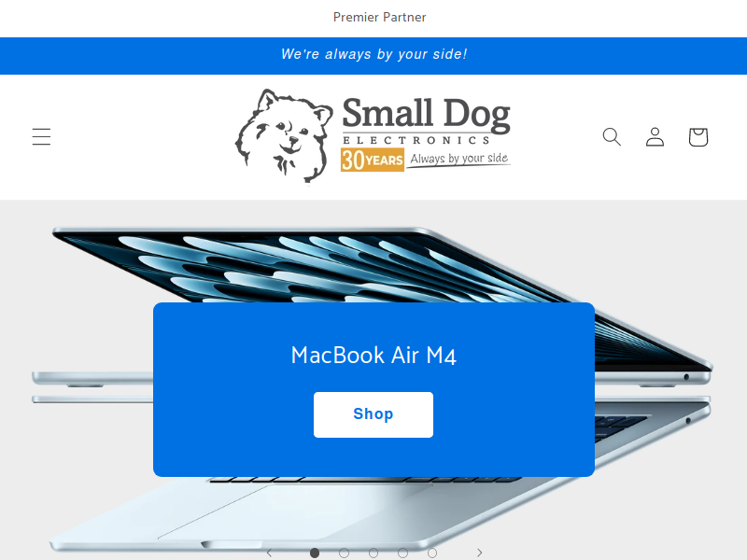This screenshot has width=747, height=560.
Task: Open the hamburger navigation menu
Action: (x=41, y=136)
